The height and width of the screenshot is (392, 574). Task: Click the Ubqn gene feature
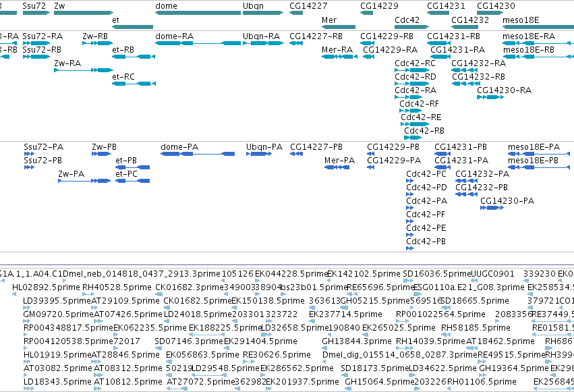click(x=263, y=13)
